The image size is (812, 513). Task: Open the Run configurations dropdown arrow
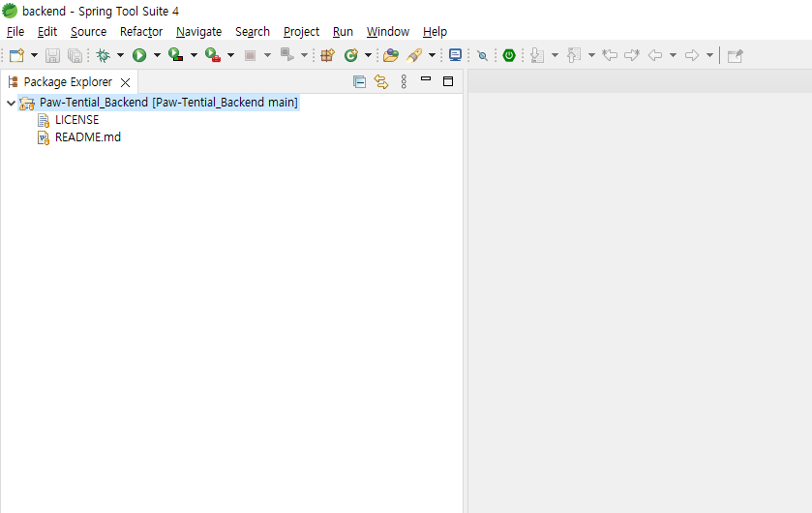157,55
